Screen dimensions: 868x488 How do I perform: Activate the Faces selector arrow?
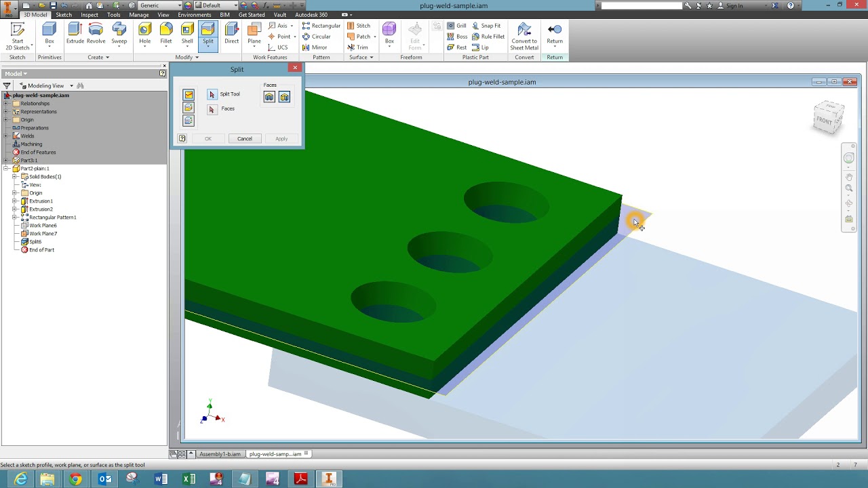212,109
